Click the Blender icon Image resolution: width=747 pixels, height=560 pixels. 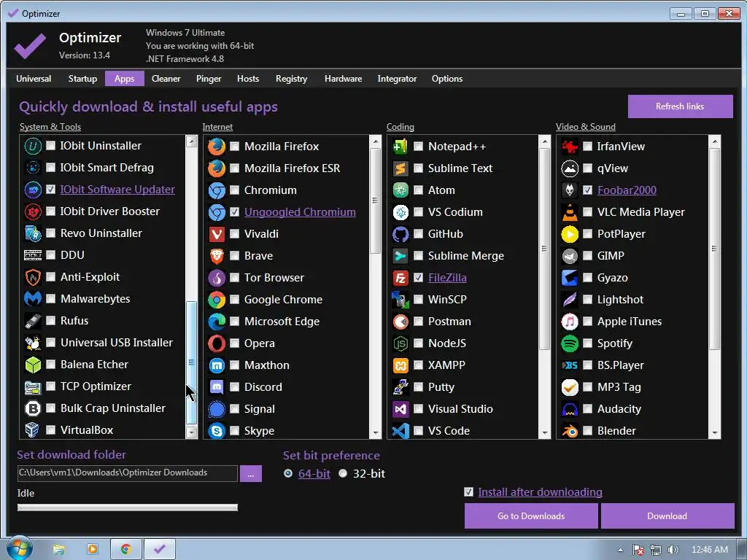click(570, 431)
